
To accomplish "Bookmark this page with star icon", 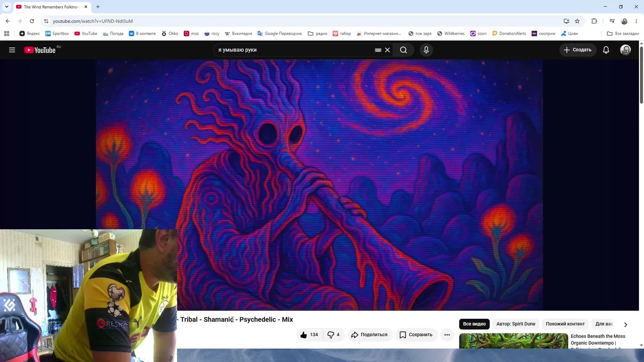I will pyautogui.click(x=577, y=21).
